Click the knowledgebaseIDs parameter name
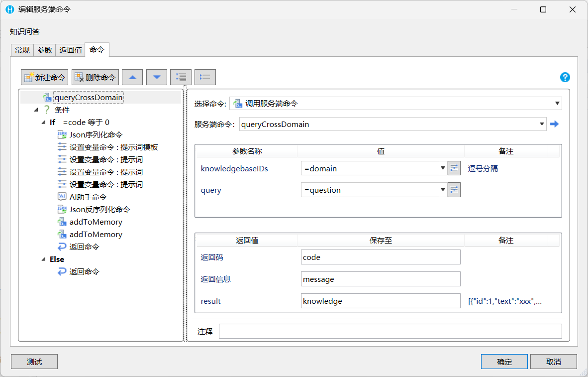 click(x=234, y=169)
